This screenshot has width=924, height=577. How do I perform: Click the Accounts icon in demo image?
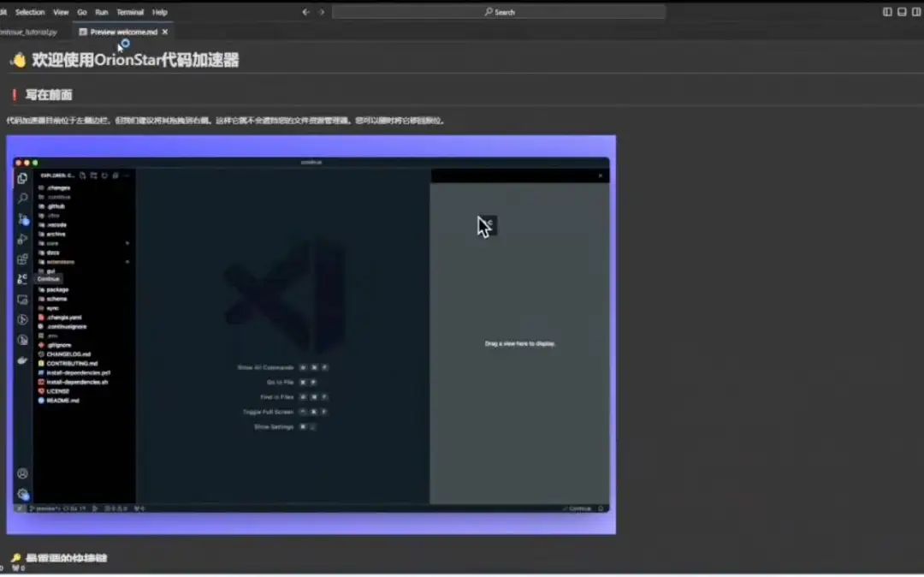pos(22,473)
